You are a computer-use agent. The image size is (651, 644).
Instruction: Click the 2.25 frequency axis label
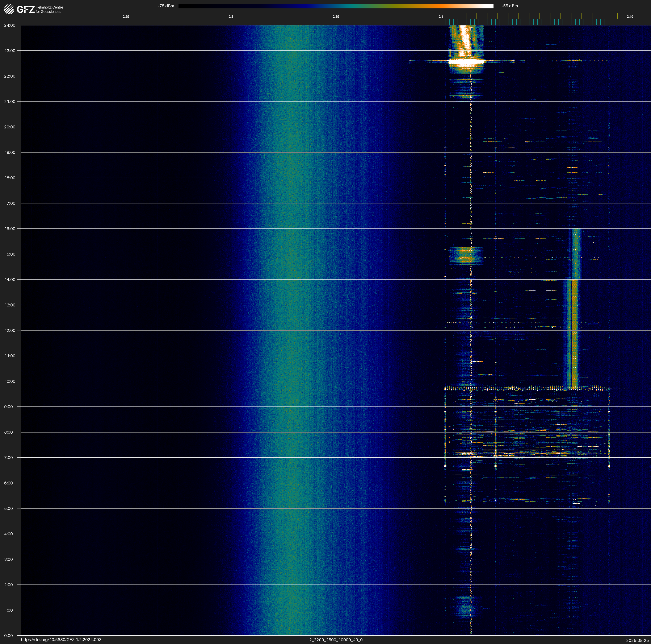(126, 17)
